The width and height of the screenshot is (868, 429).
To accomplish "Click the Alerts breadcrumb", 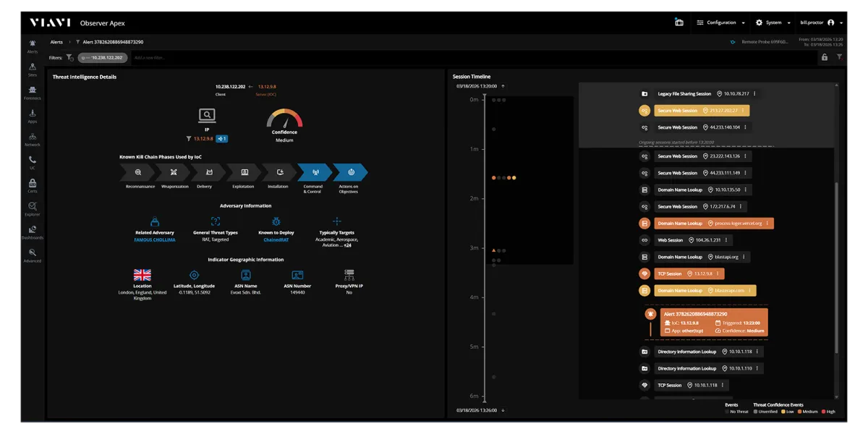I will [56, 42].
